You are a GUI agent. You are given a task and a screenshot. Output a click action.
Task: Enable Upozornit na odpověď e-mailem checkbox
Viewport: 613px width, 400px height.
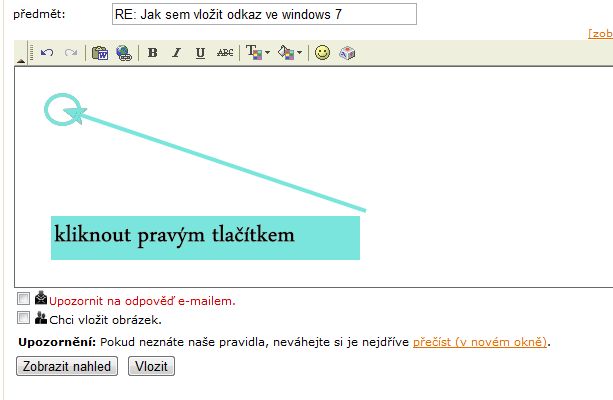[x=23, y=299]
